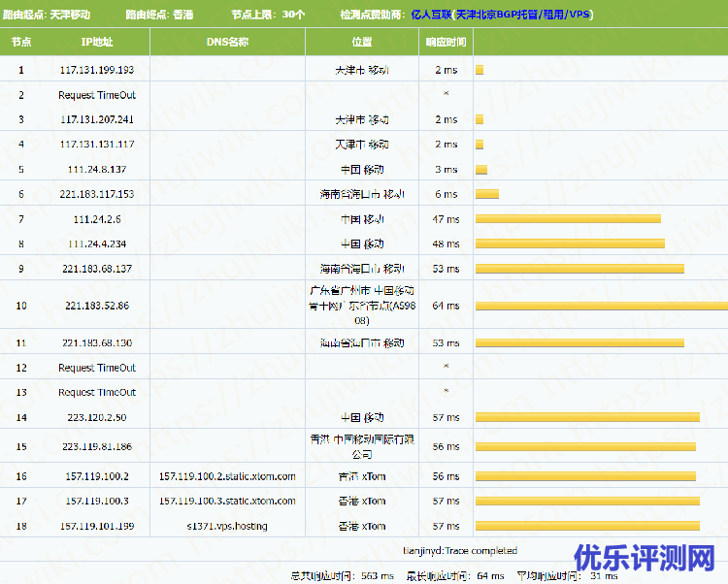Click the 47 ms response bar for 111.24.2.6

tap(568, 219)
